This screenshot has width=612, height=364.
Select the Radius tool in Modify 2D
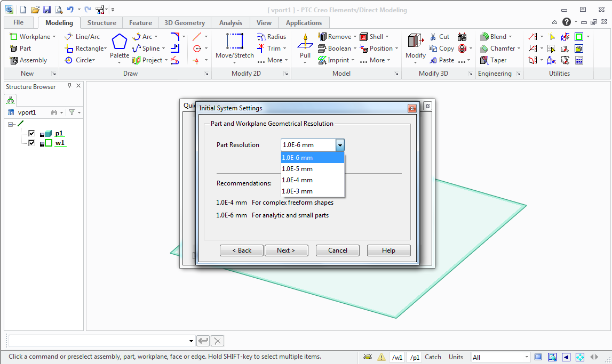tap(272, 37)
